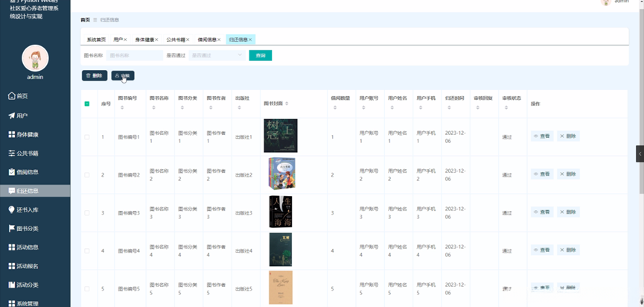
Task: Open the 是否通过 filter dropdown
Action: point(217,55)
